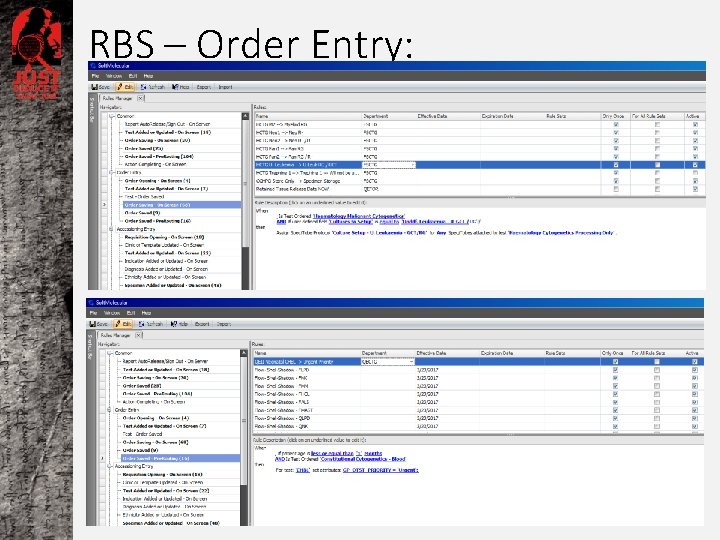Click Save in the lower window toolbar
Screen dimensions: 720x540
coord(99,324)
